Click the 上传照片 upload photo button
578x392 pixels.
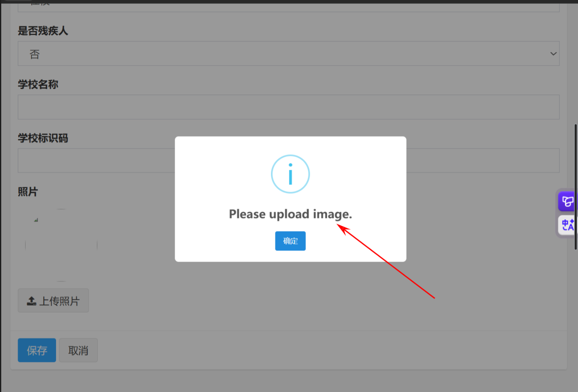coord(53,301)
